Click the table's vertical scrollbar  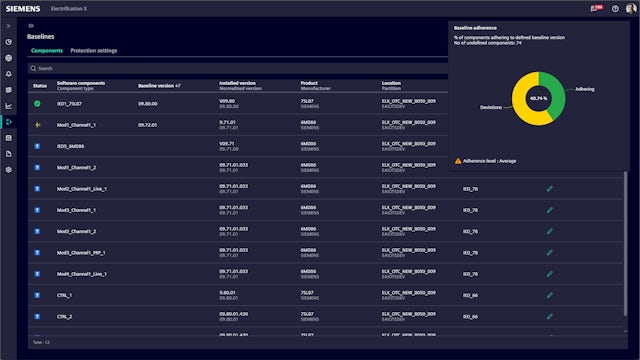click(625, 243)
